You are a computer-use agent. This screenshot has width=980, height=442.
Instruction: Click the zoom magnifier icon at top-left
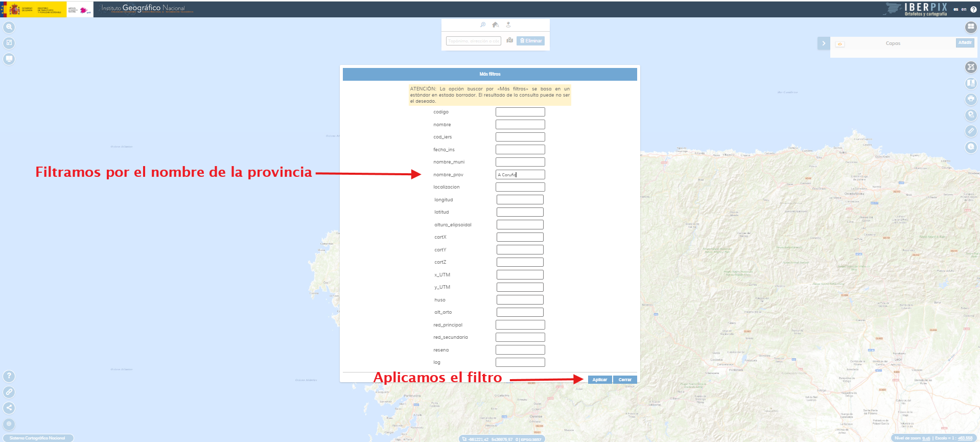tap(9, 27)
